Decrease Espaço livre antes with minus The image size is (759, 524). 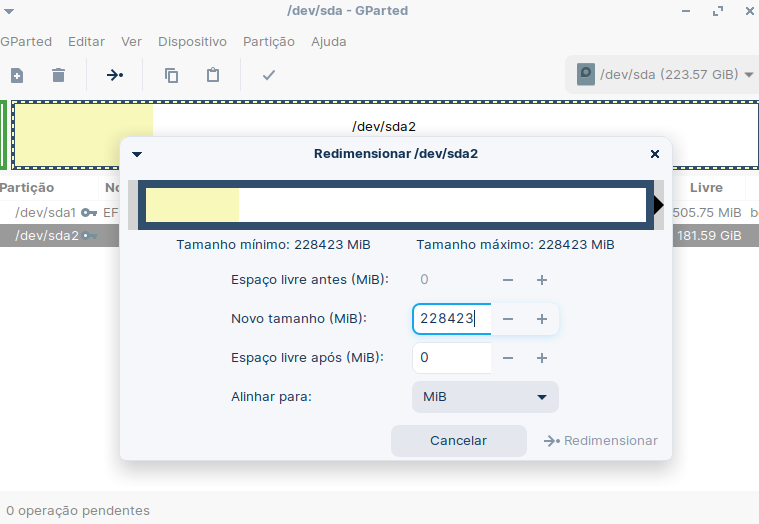click(x=508, y=280)
